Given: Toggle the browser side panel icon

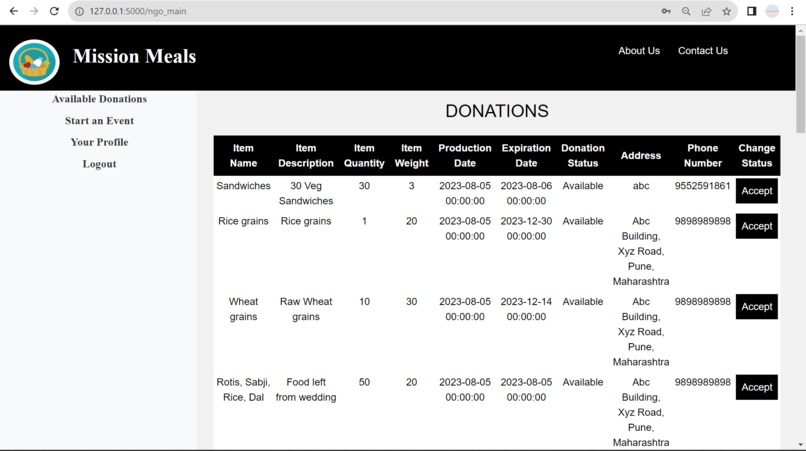Looking at the screenshot, I should (752, 11).
